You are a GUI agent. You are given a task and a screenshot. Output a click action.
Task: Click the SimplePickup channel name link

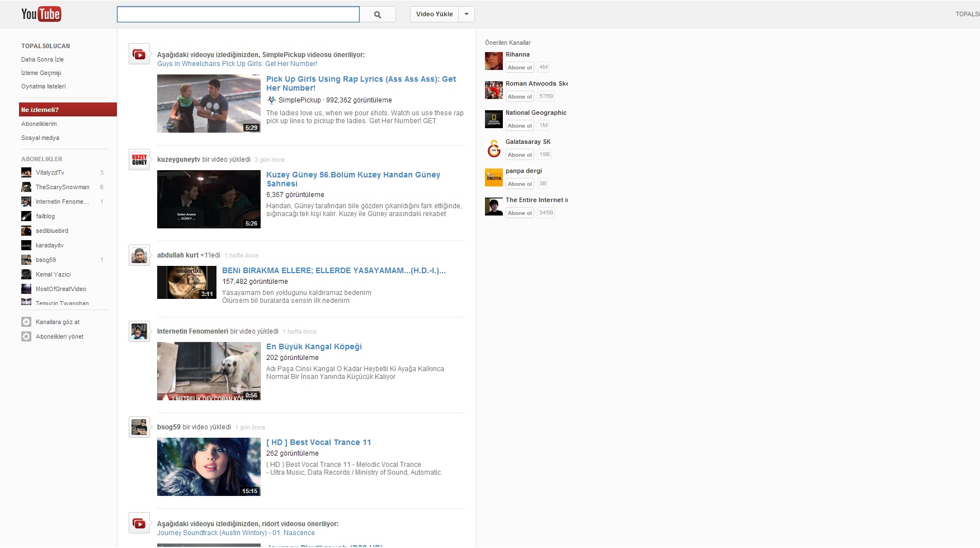pos(300,100)
